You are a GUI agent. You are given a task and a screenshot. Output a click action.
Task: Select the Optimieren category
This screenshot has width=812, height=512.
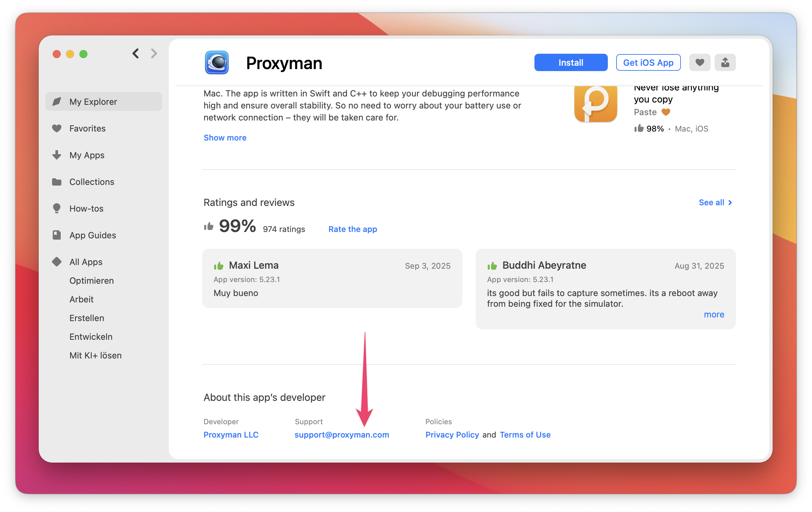tap(91, 281)
